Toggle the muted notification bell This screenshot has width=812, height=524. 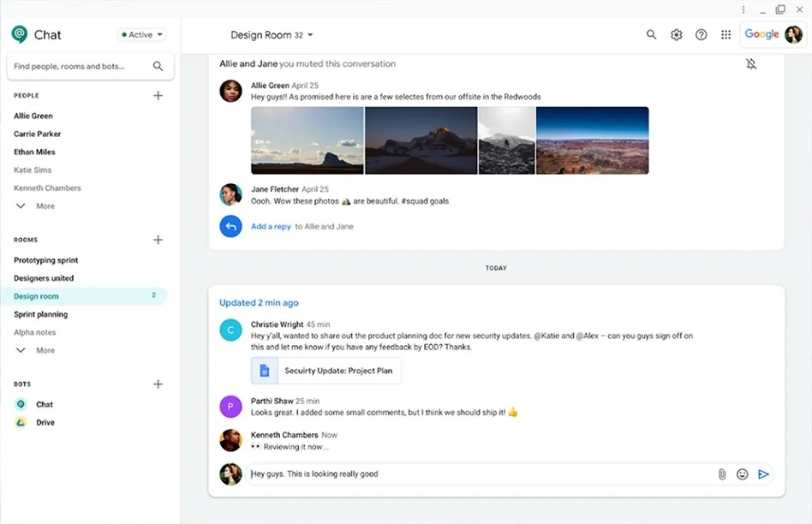pos(751,64)
